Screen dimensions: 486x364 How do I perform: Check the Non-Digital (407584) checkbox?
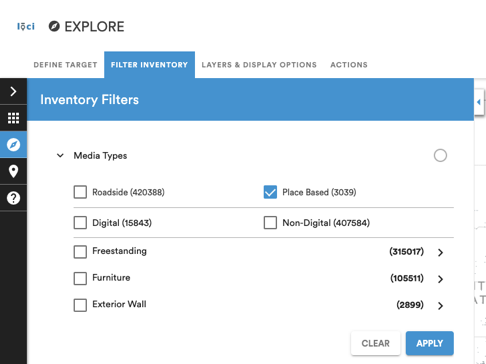click(270, 223)
